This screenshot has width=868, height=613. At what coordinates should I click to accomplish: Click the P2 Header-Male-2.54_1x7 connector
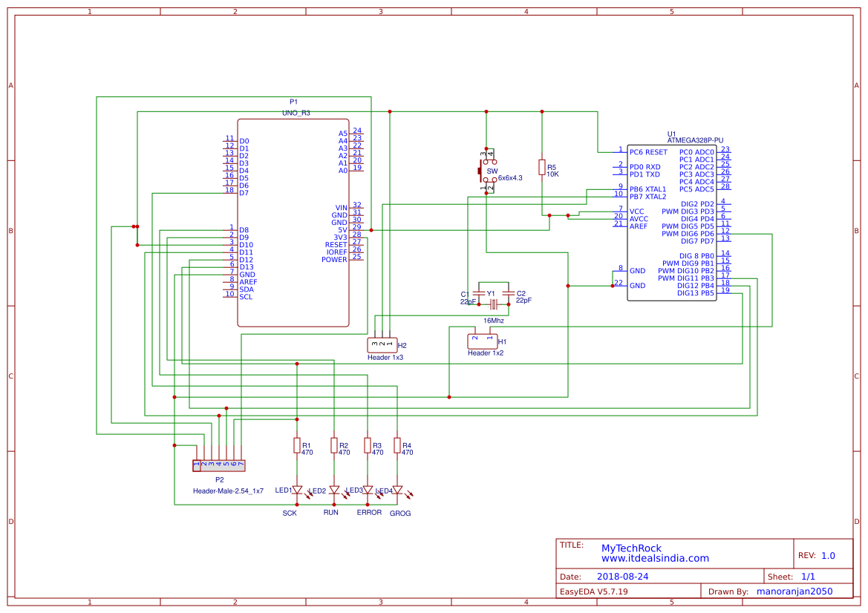point(218,465)
